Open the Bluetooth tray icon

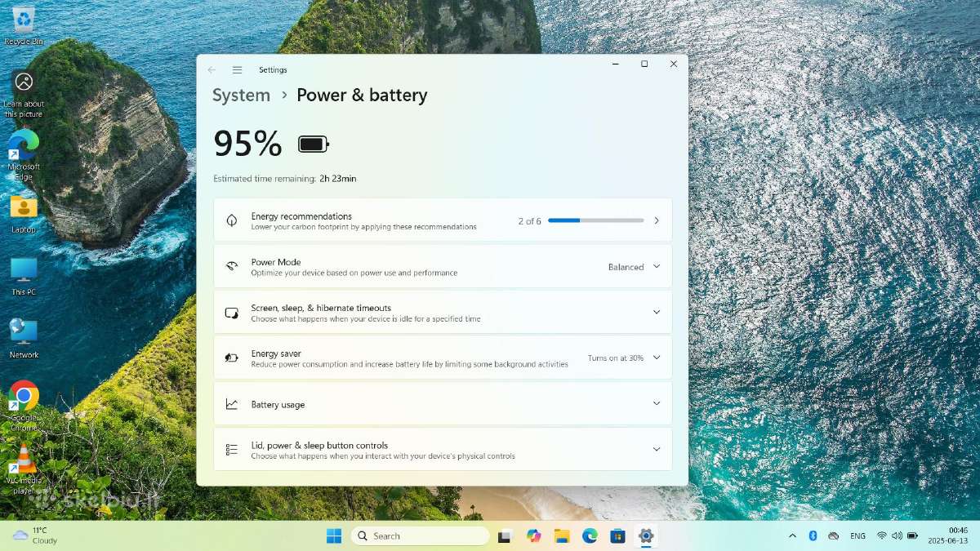pyautogui.click(x=813, y=535)
